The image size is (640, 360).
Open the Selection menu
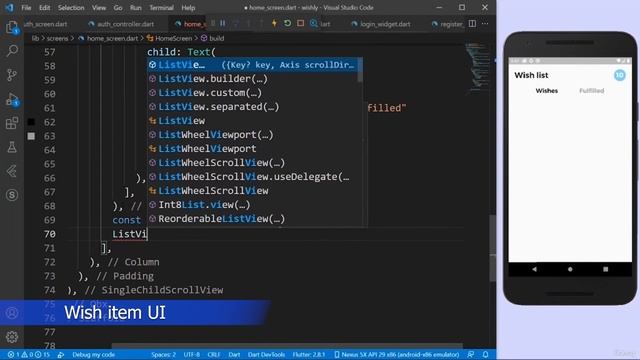[x=71, y=8]
